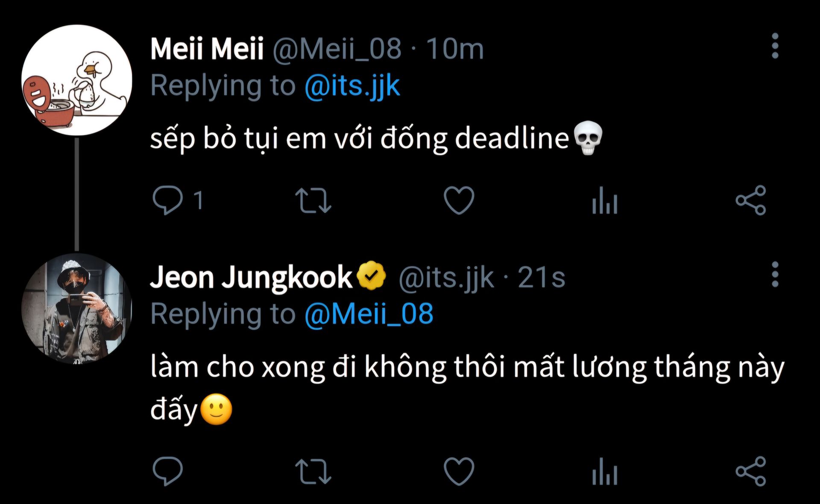The width and height of the screenshot is (820, 504).
Task: Open Meii Meii's duck profile picture
Action: (x=77, y=80)
